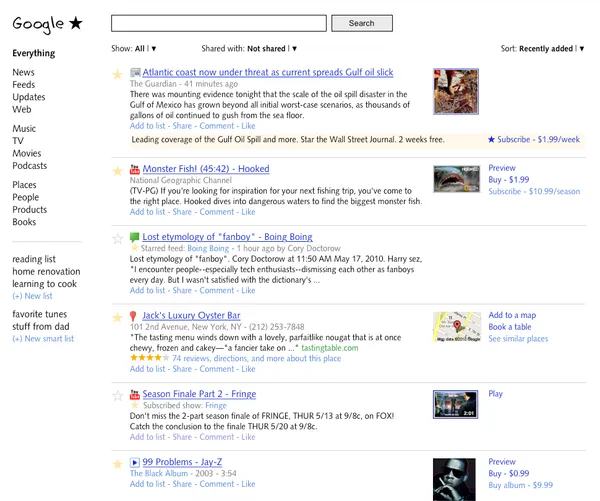Open the reading list

(x=34, y=259)
